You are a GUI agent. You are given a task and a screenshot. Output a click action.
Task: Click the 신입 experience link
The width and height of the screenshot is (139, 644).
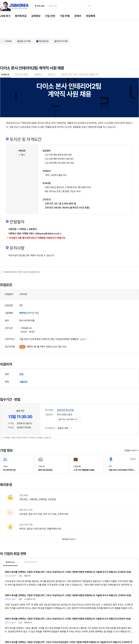coord(21,374)
